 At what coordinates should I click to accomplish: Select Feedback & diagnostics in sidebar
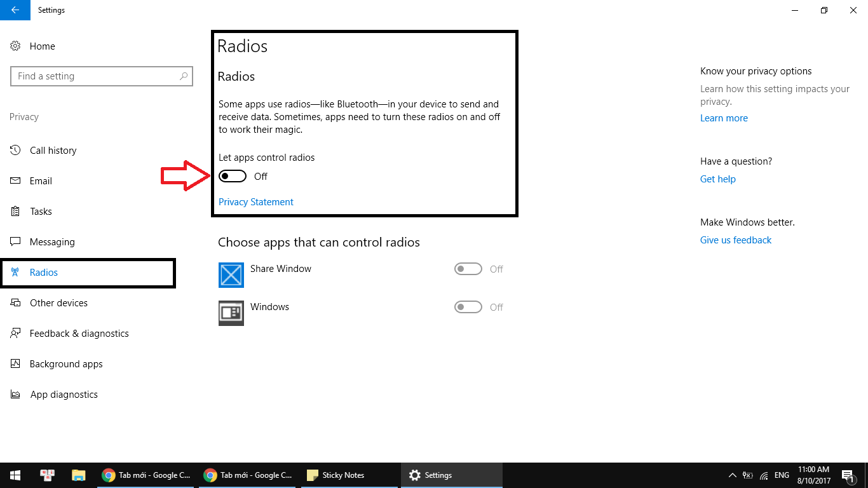[79, 334]
